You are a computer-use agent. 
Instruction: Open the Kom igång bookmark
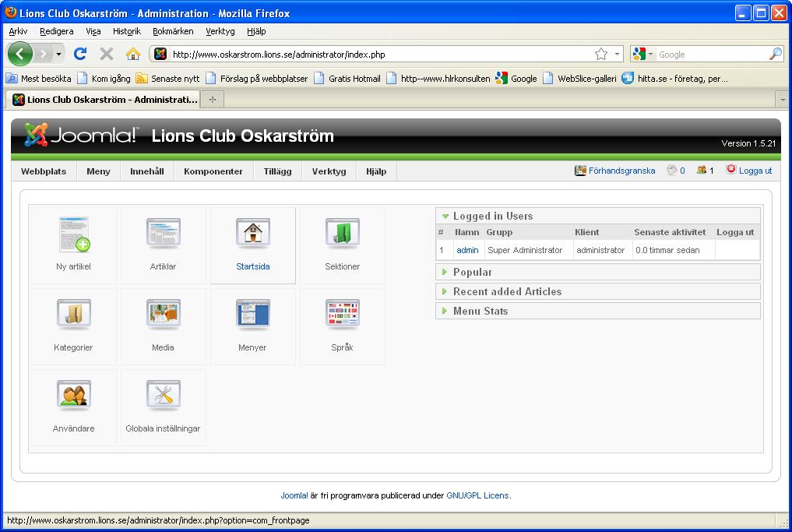click(x=104, y=79)
